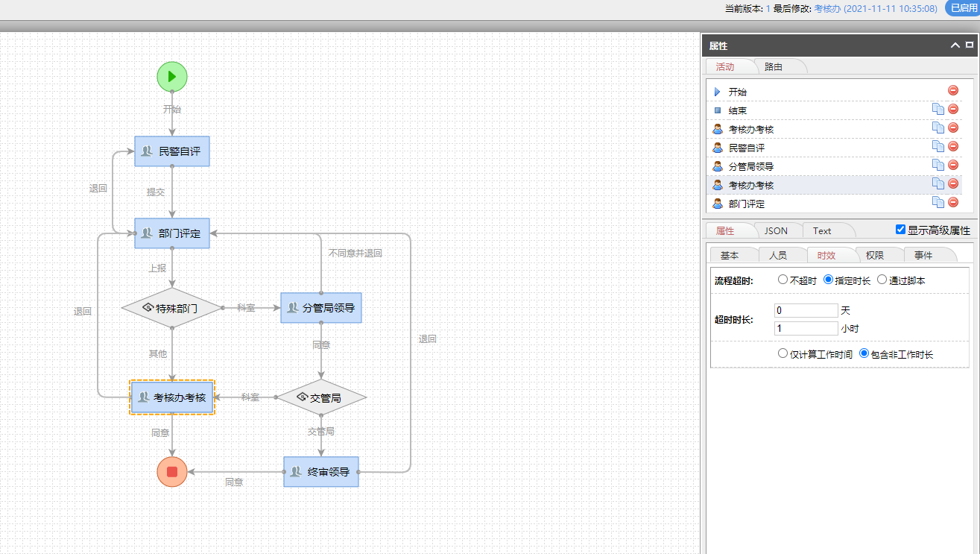Select the 终审领导 node in the flowchart
The width and height of the screenshot is (980, 554).
coord(321,472)
